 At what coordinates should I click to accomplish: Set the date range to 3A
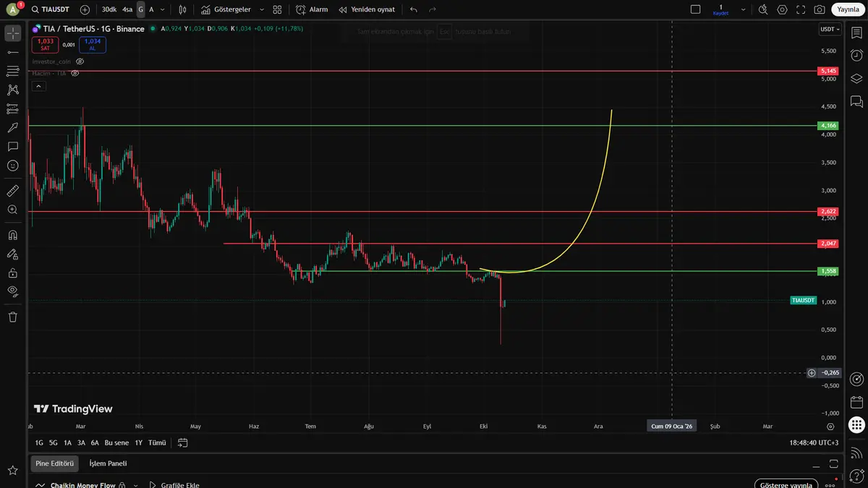(x=81, y=442)
